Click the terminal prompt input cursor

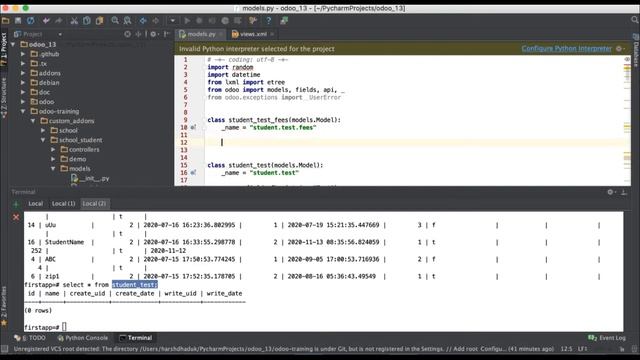tap(64, 327)
